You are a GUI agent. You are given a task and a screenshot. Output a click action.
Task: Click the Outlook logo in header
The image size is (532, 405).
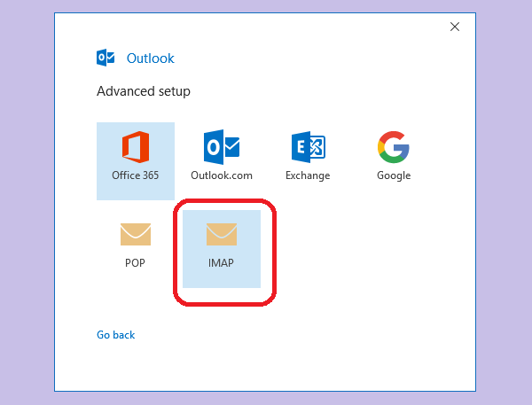coord(106,58)
